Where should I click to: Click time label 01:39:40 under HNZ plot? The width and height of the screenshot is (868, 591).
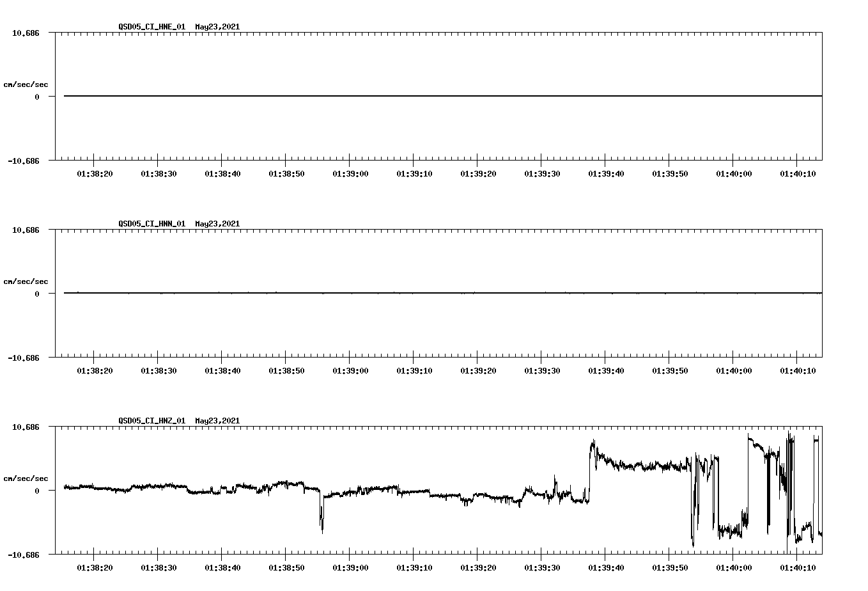click(606, 568)
